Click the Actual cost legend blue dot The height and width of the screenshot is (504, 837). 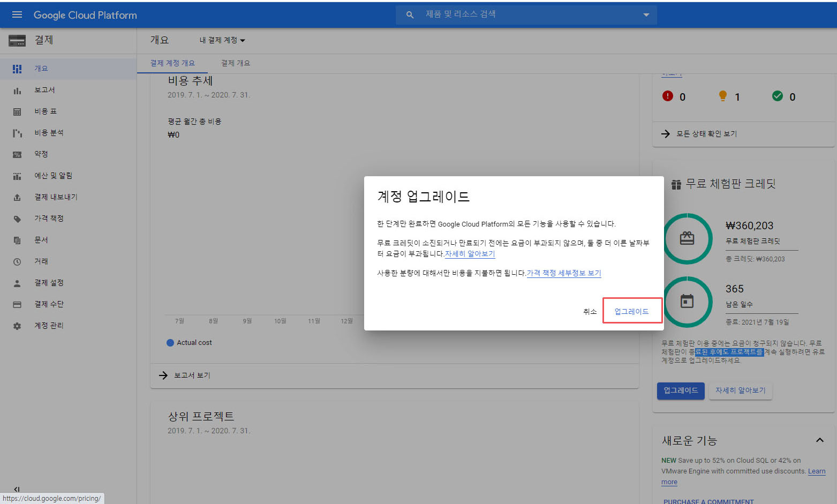click(170, 343)
